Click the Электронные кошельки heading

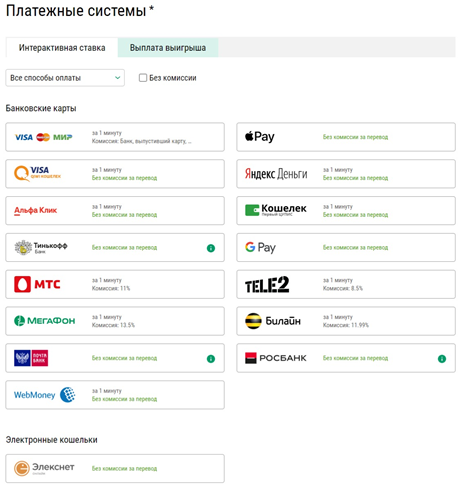52,440
